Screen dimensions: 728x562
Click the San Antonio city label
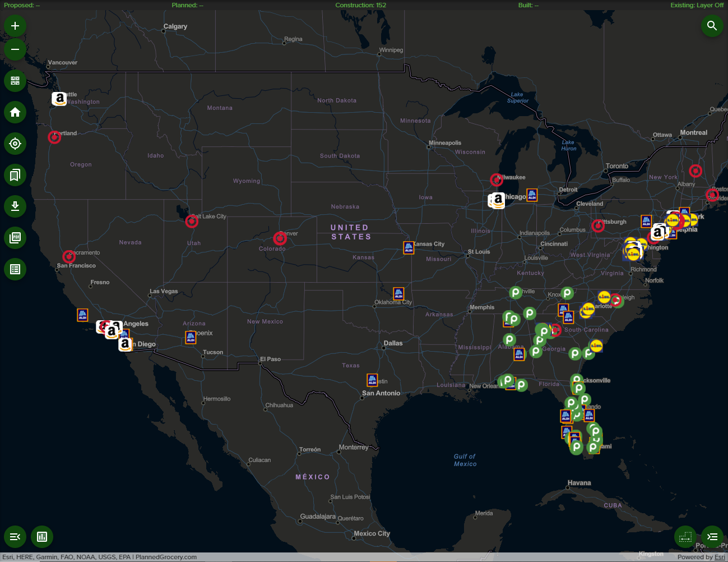tap(381, 393)
